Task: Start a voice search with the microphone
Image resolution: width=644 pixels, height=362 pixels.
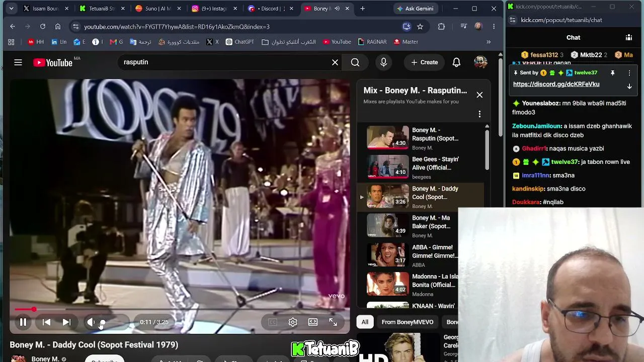Action: [x=384, y=62]
